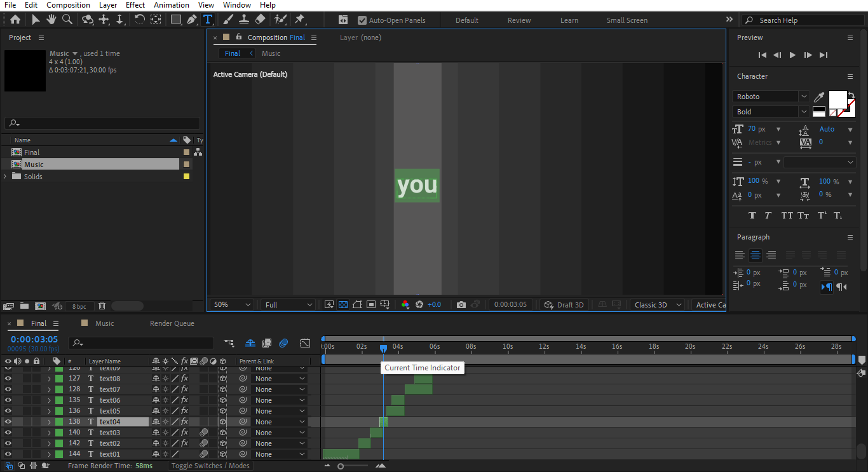Viewport: 868px width, 472px height.
Task: Toggle 3D switch on text05 layer
Action: [222, 411]
